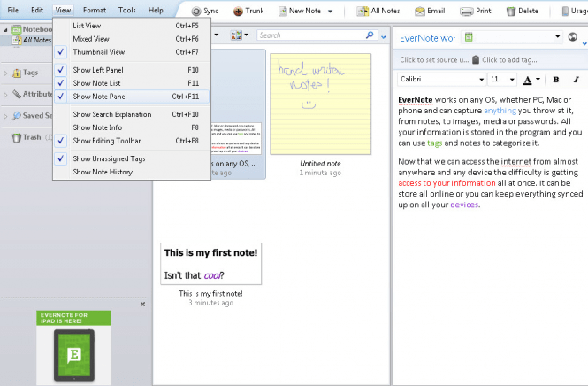Viewport: 588px width, 386px height.
Task: Choose List View from View menu
Action: point(131,26)
